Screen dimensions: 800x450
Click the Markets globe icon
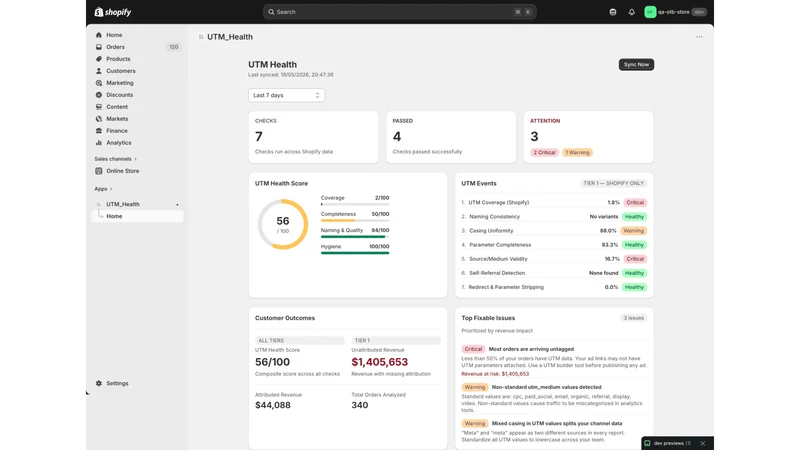[x=99, y=119]
